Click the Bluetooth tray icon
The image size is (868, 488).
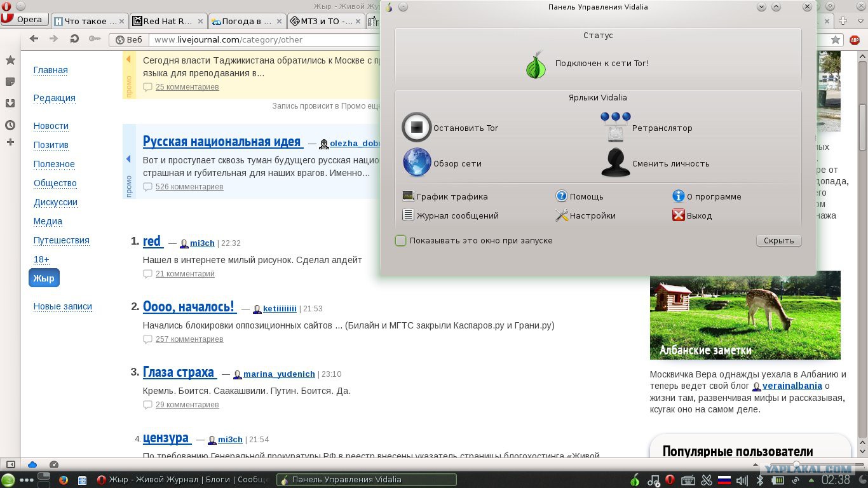[x=759, y=480]
